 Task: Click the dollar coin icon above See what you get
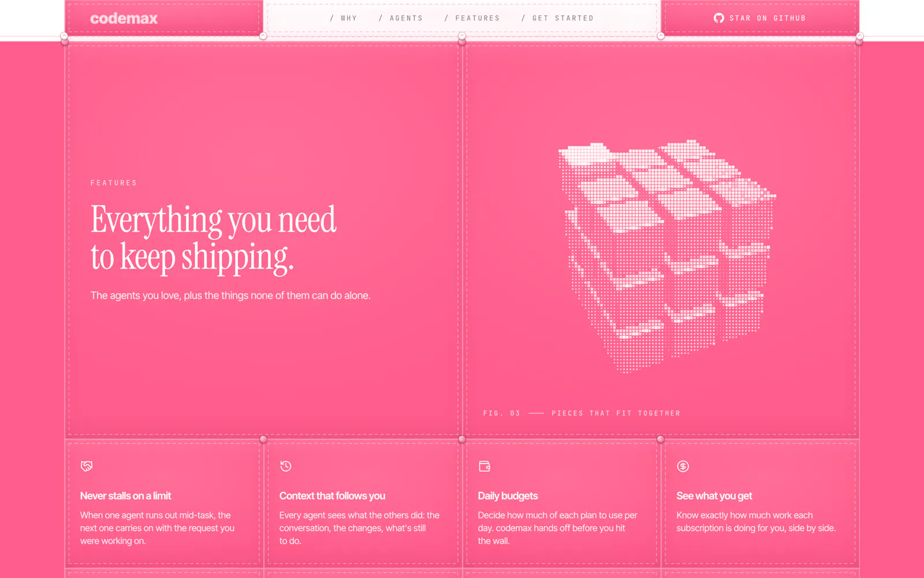[x=683, y=466]
